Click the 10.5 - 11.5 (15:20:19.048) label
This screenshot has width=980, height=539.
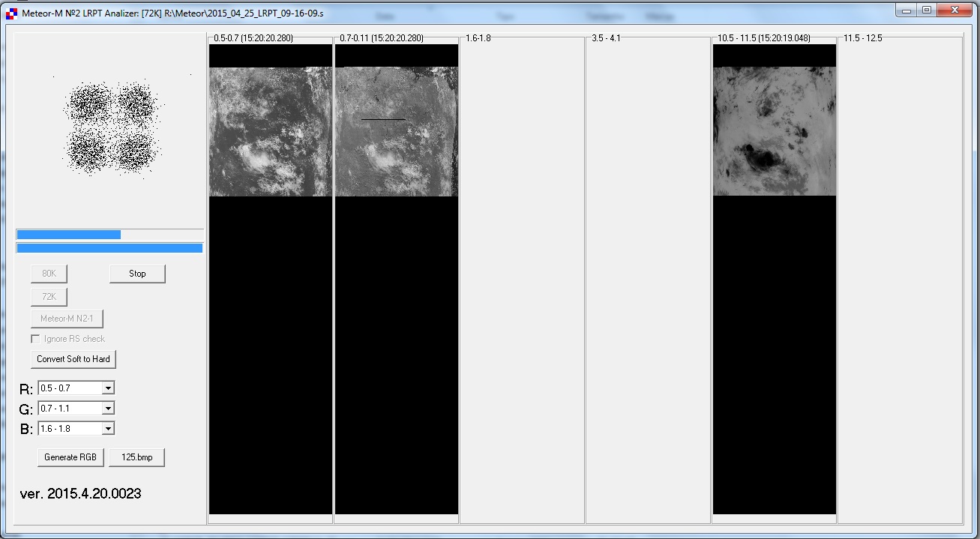point(764,38)
